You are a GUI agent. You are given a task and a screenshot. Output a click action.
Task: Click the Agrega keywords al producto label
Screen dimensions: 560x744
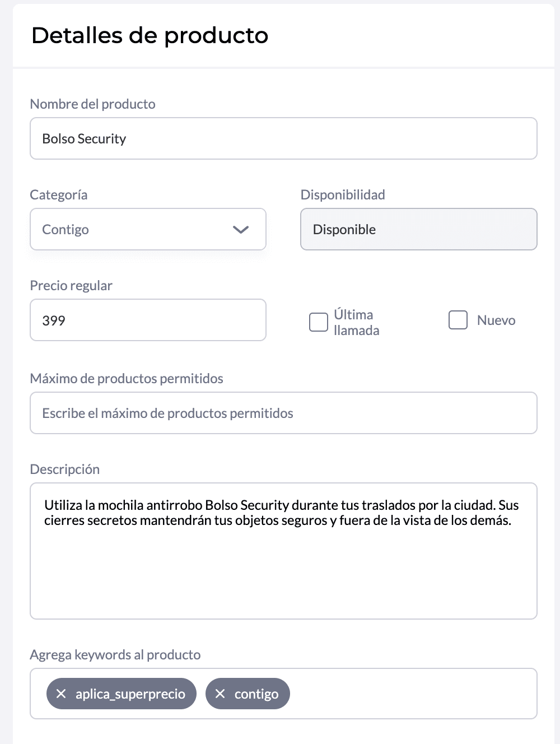[x=115, y=654]
